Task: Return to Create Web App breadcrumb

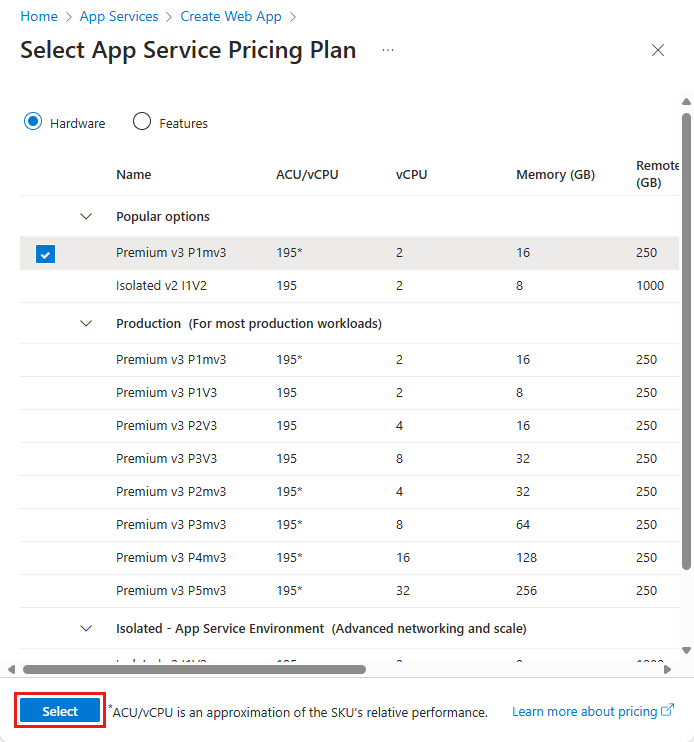Action: [231, 17]
